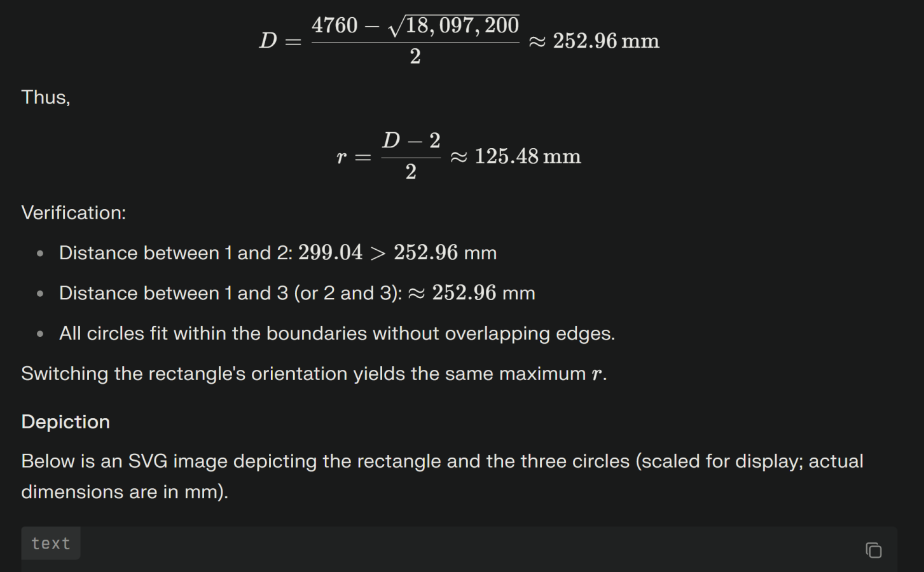The image size is (924, 572).
Task: Click the r equals equation fraction
Action: point(411,156)
